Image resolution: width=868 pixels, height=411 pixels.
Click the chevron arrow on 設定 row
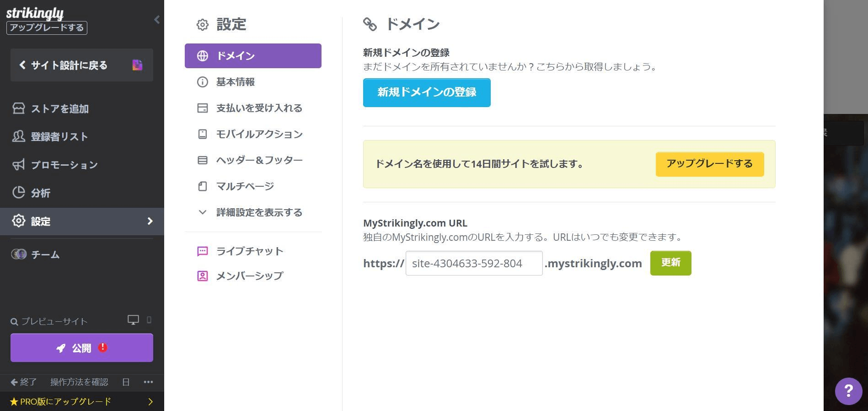click(x=150, y=221)
